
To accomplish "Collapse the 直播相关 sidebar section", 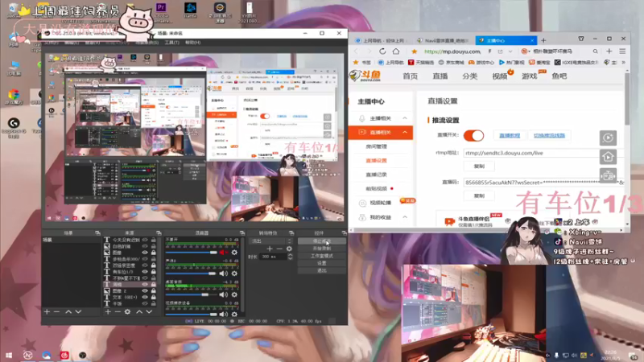I will coord(405,132).
